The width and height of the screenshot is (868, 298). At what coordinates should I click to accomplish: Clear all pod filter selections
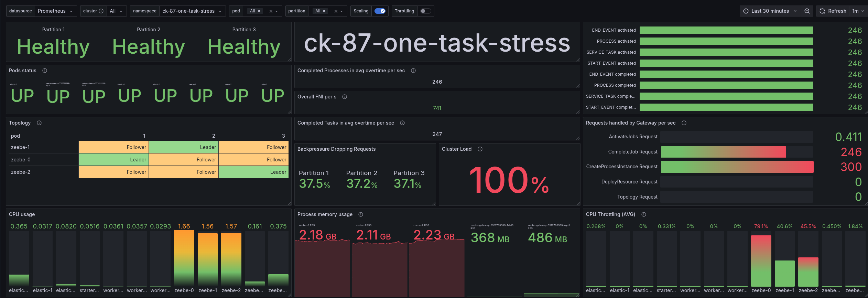[271, 11]
